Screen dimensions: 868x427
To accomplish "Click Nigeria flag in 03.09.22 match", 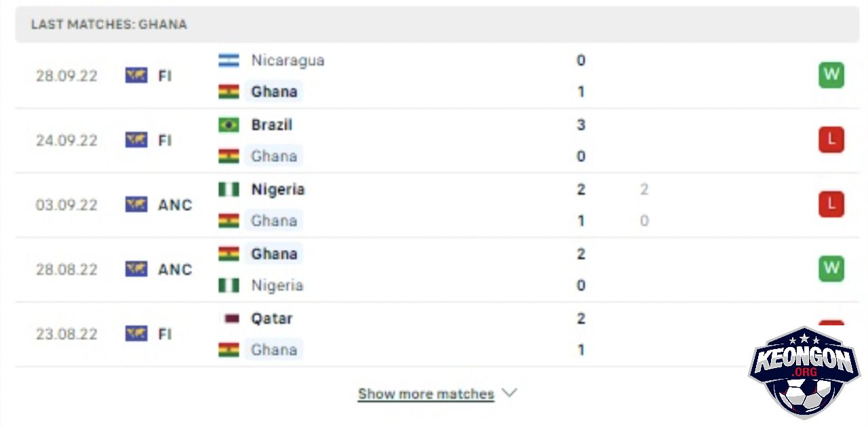I will tap(229, 189).
